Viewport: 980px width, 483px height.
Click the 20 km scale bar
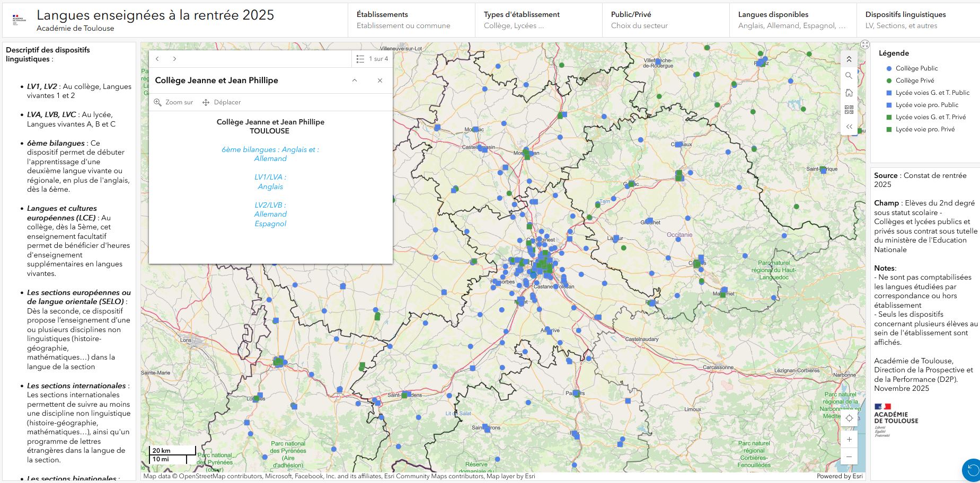pos(172,451)
